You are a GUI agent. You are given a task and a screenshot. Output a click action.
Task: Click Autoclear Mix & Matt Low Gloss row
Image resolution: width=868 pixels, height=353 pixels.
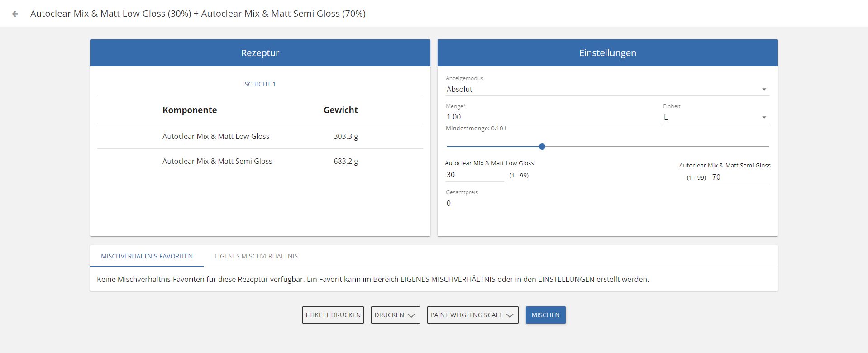[260, 136]
